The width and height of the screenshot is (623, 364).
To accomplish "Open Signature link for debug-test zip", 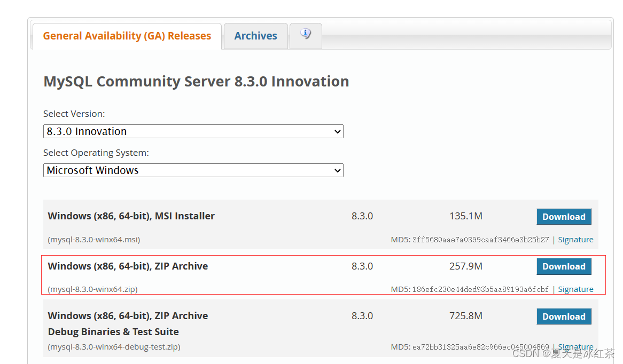I will (x=575, y=347).
